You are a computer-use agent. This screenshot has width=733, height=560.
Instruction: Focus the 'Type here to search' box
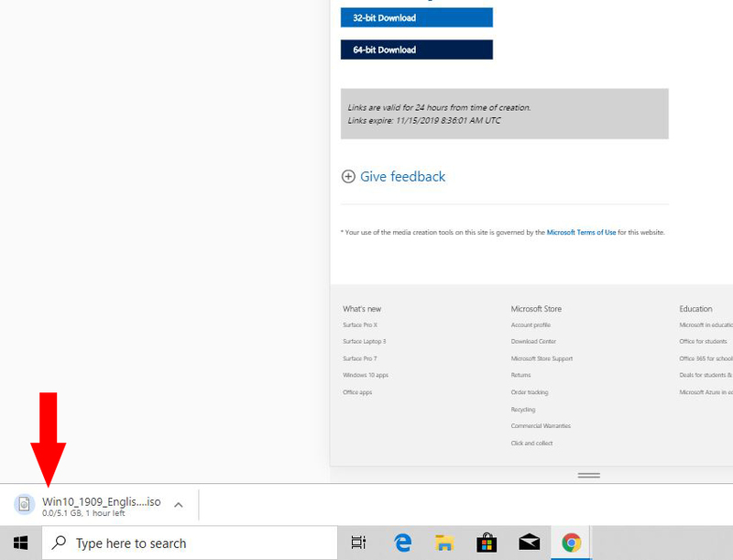[x=190, y=544]
